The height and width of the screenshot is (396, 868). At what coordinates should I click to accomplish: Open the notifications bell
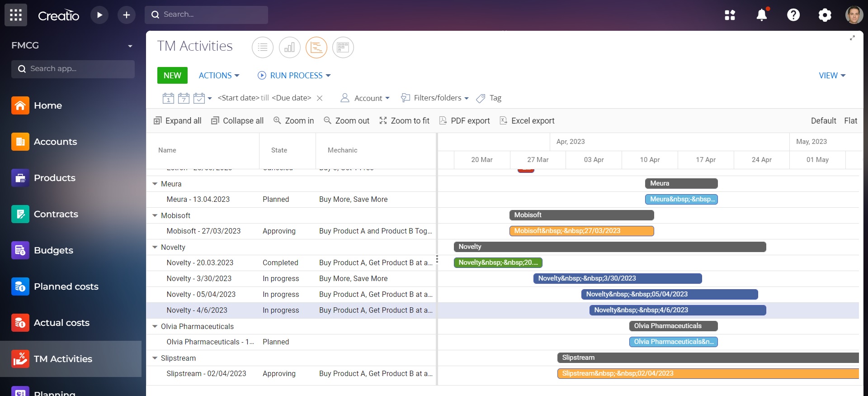click(762, 15)
